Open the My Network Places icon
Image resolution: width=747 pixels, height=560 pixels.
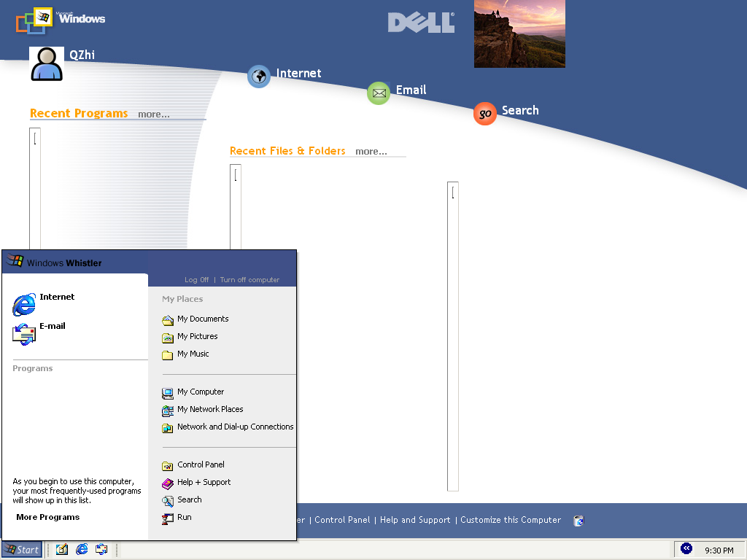tap(168, 411)
